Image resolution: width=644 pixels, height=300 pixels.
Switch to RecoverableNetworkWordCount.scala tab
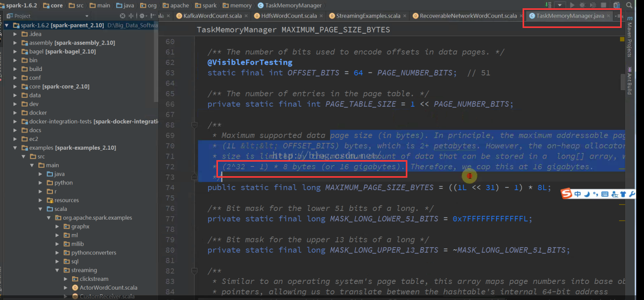click(x=468, y=16)
